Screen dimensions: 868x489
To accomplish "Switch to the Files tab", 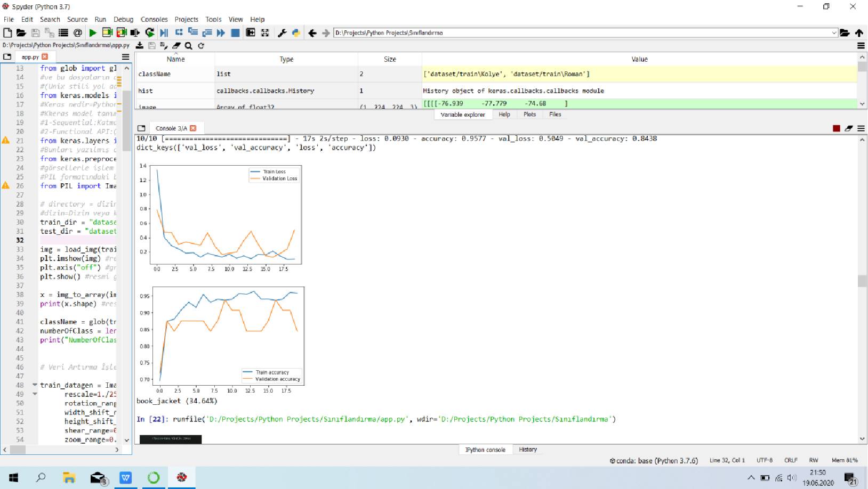I will pos(555,115).
